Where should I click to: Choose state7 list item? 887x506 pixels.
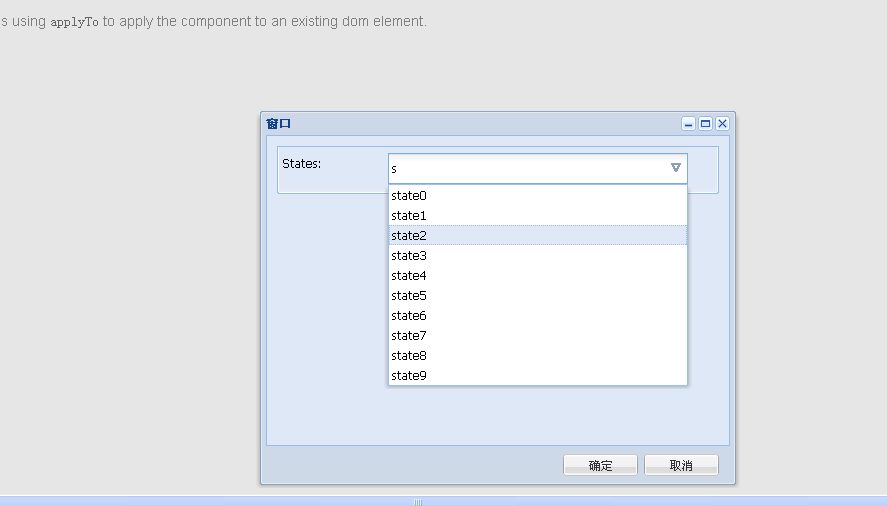[x=537, y=336]
